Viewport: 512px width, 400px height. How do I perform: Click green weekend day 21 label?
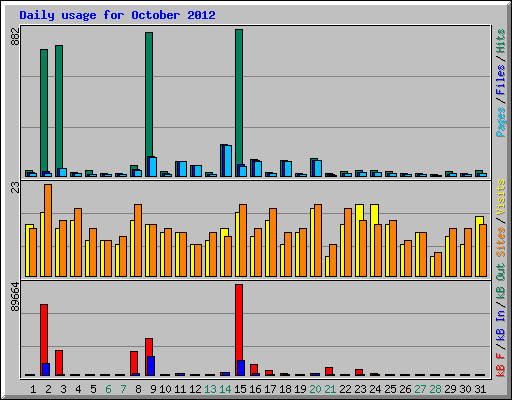click(330, 389)
